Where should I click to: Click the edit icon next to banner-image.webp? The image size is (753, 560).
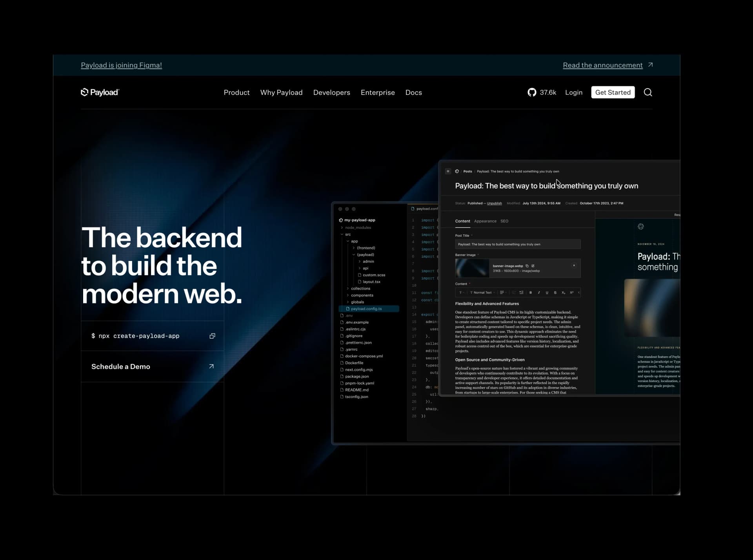[x=533, y=266]
